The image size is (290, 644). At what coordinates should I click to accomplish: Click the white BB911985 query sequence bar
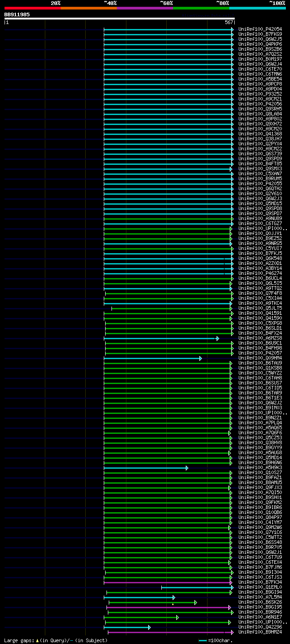(x=120, y=19)
